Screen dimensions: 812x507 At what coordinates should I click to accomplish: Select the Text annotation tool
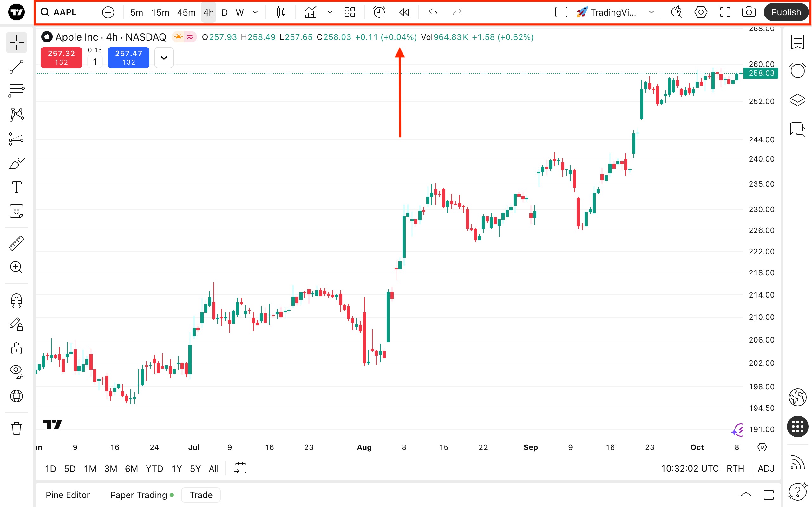coord(16,187)
